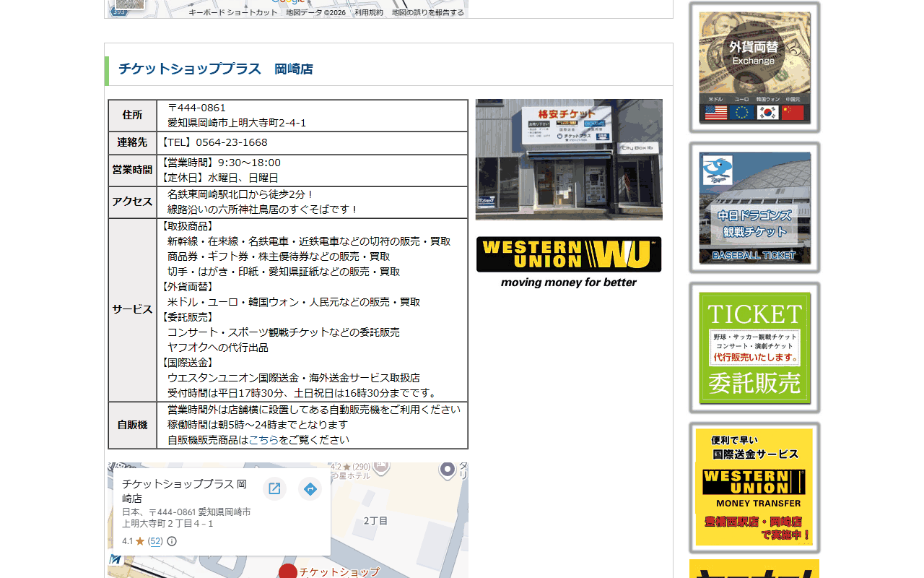Image resolution: width=924 pixels, height=578 pixels.
Task: Open the map in a larger view icon
Action: click(x=274, y=489)
